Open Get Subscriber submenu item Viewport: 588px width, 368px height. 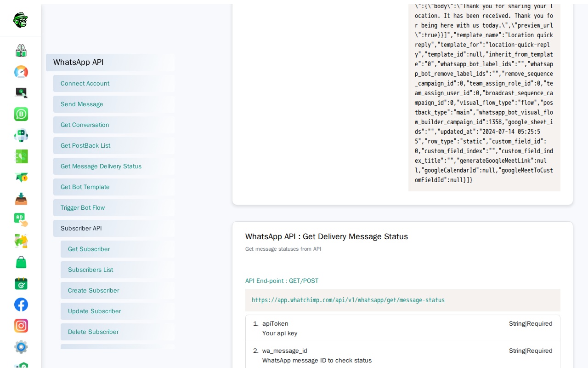coord(118,249)
